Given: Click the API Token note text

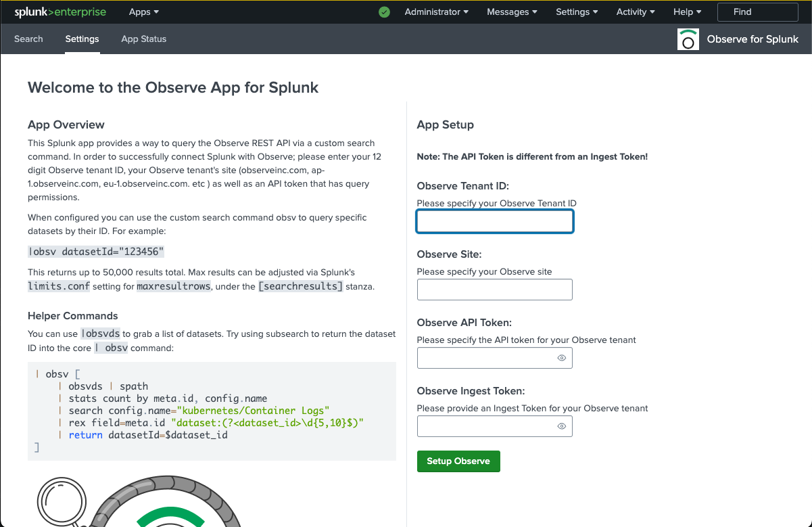Looking at the screenshot, I should click(x=532, y=156).
